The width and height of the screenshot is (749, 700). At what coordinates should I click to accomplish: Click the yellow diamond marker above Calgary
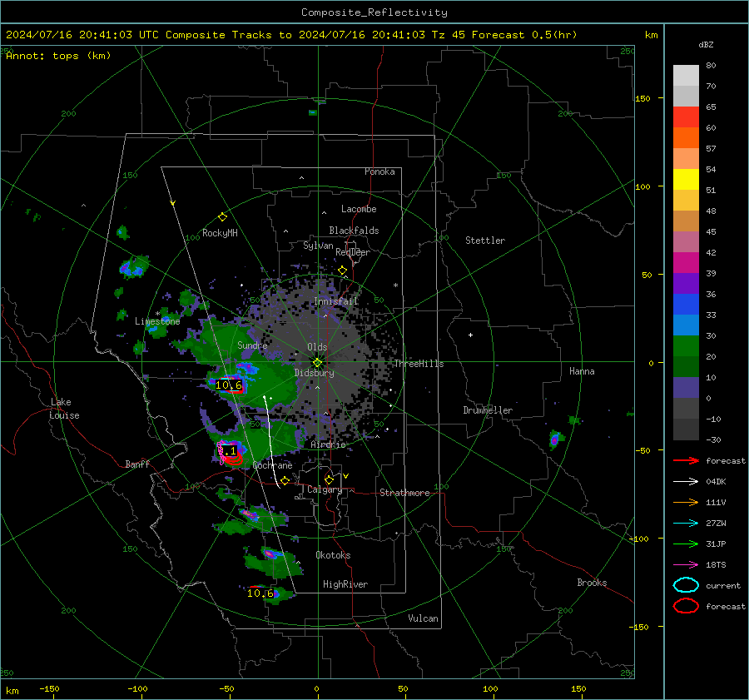point(329,479)
